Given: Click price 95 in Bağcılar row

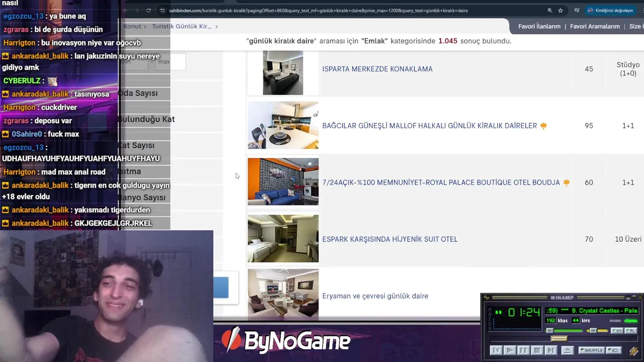Looking at the screenshot, I should 589,126.
